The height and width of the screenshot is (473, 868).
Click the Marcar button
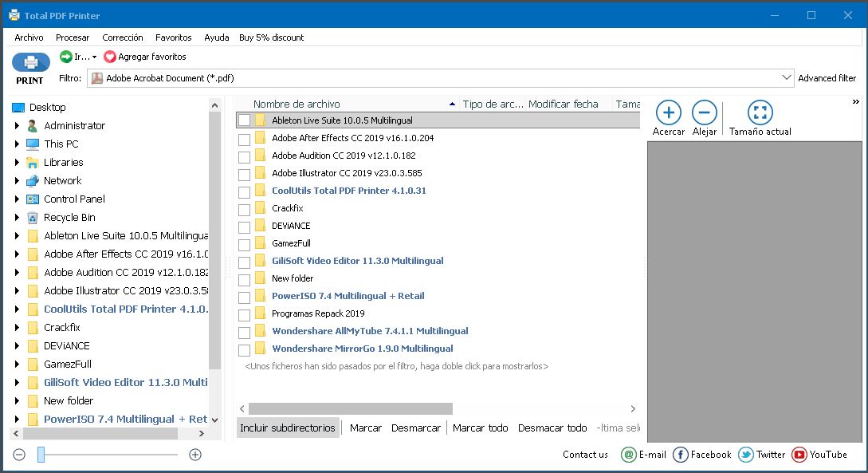pyautogui.click(x=365, y=428)
